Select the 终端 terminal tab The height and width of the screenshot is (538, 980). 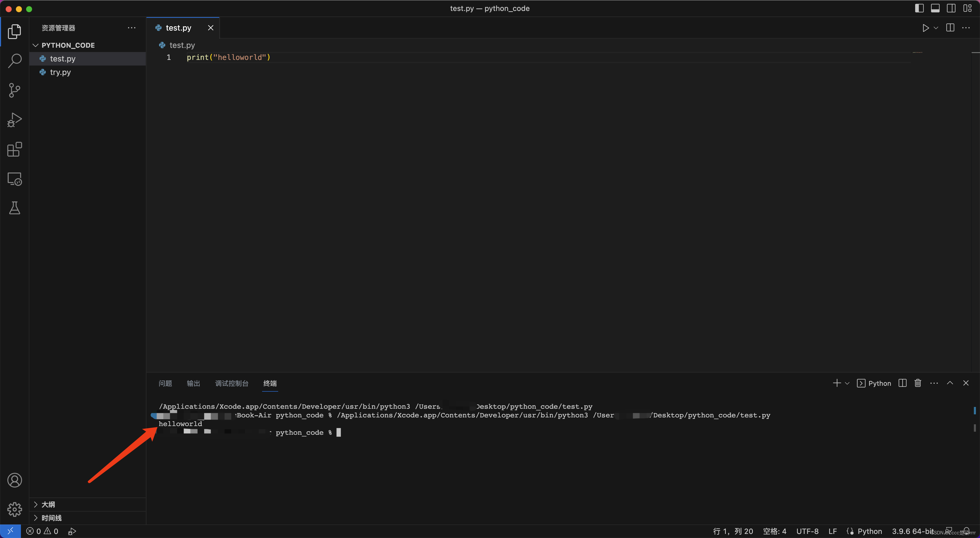tap(270, 383)
